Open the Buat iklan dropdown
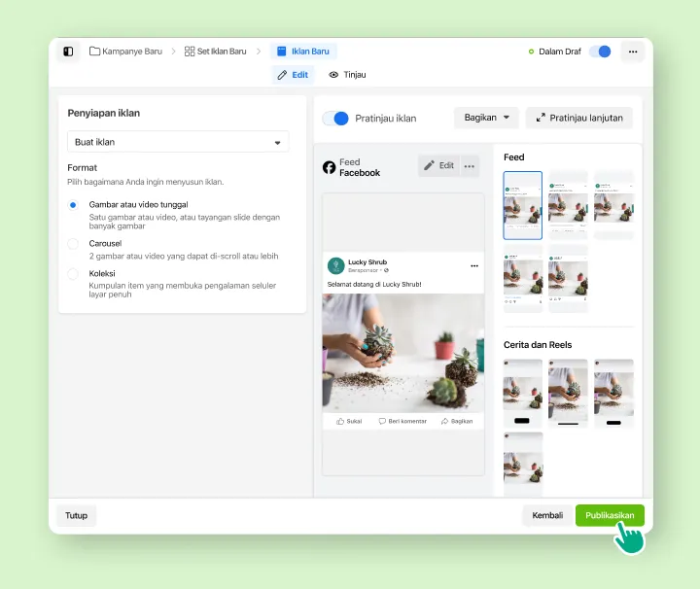This screenshot has height=589, width=700. [178, 142]
